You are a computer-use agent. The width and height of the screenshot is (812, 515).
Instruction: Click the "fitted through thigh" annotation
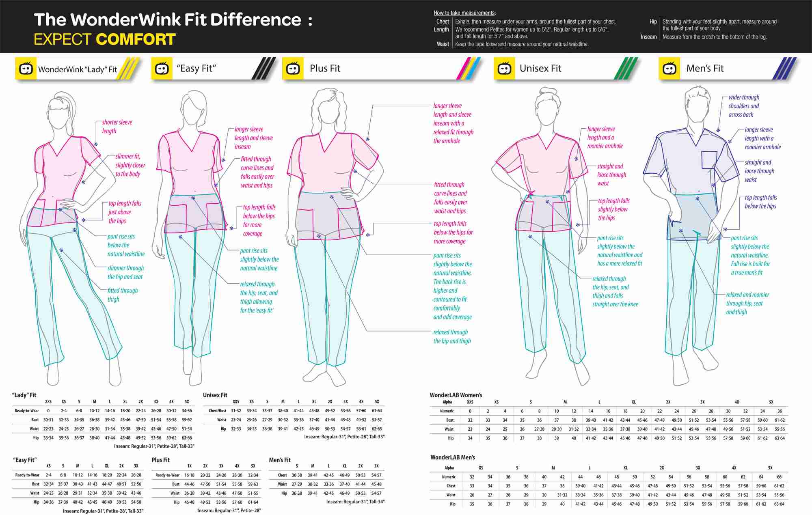point(122,295)
